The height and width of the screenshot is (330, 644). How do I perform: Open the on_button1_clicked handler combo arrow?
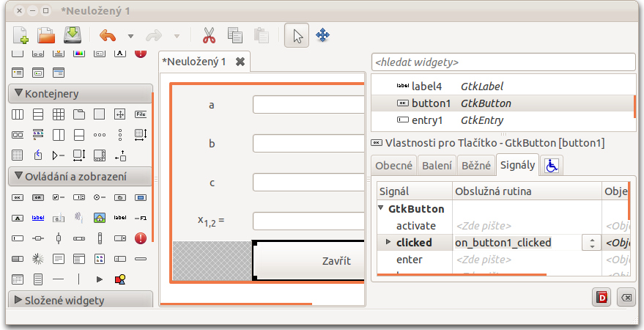[592, 243]
